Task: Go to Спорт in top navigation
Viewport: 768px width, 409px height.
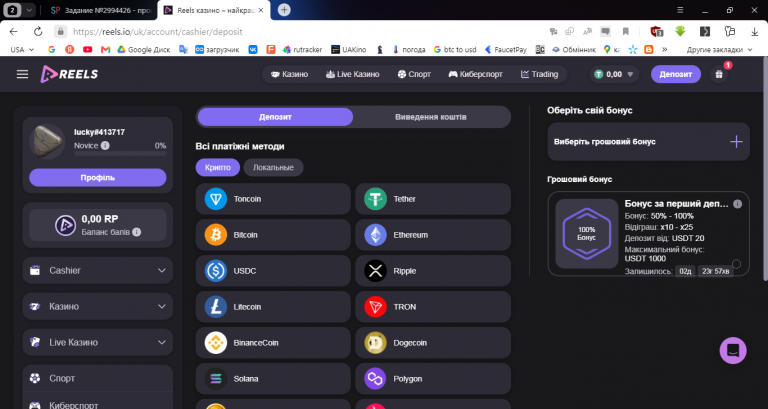Action: pyautogui.click(x=414, y=74)
